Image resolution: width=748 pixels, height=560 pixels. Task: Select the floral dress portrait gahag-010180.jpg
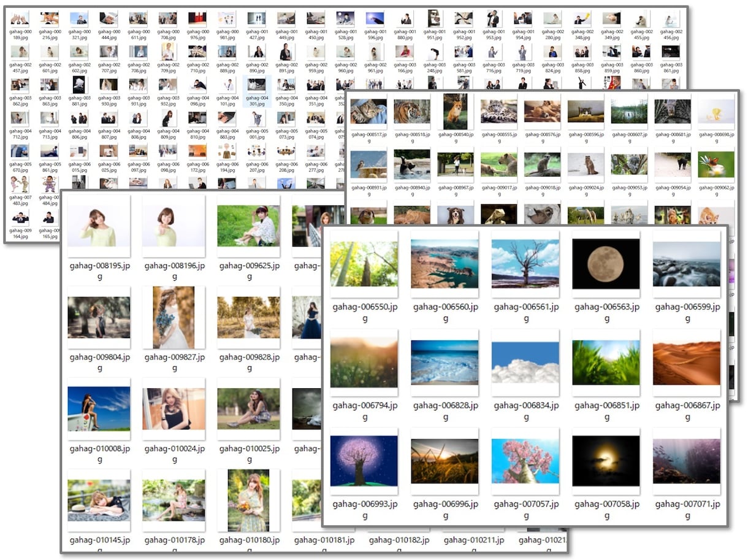[x=248, y=500]
